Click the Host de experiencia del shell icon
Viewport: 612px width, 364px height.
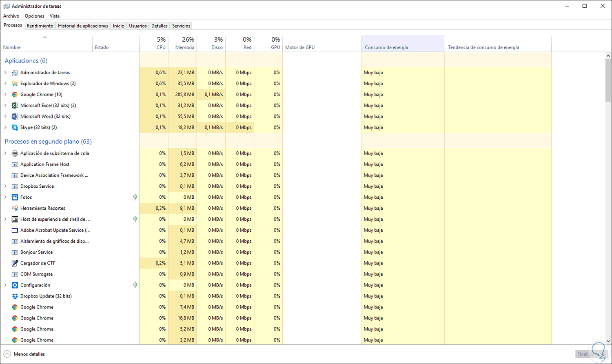pyautogui.click(x=15, y=220)
